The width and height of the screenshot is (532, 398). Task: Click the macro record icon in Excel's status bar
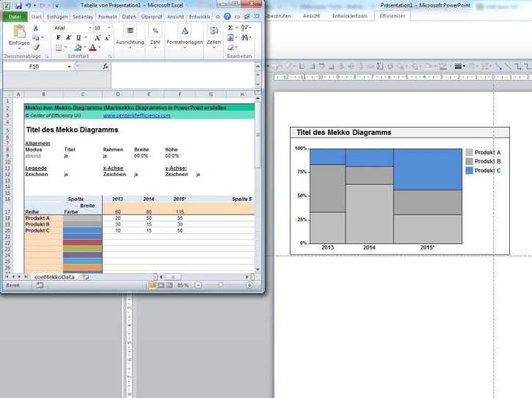pos(40,285)
